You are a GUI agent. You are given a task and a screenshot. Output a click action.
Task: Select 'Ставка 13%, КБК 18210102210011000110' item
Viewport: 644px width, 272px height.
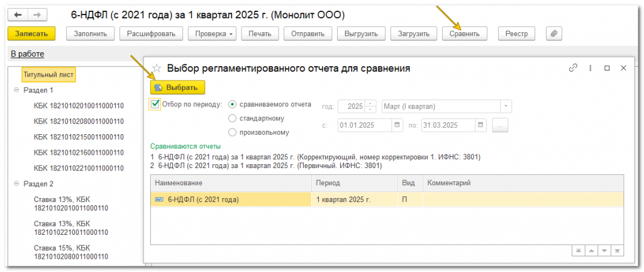pos(70,228)
